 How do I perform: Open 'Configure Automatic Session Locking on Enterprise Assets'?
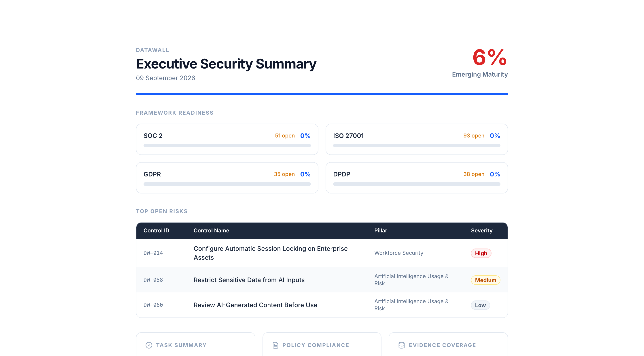pos(271,253)
